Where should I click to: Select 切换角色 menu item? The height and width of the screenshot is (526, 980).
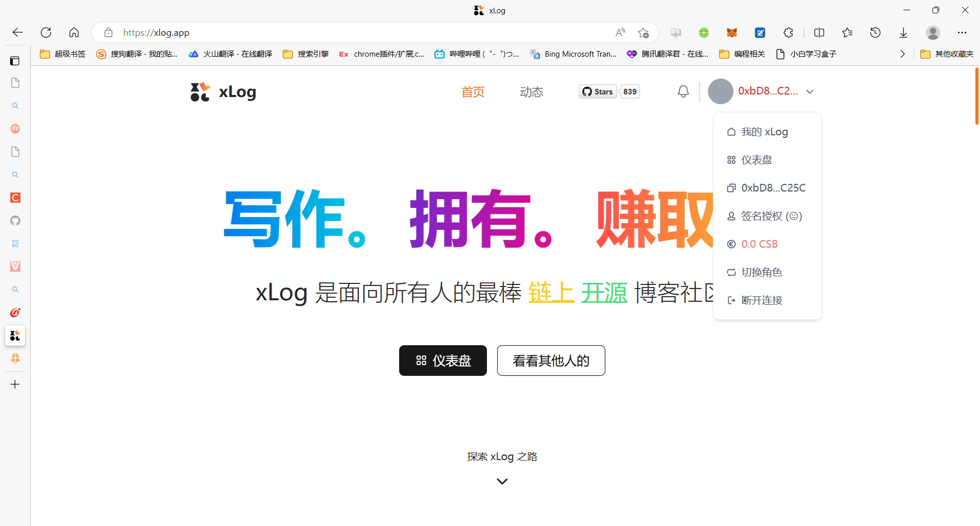(x=767, y=272)
